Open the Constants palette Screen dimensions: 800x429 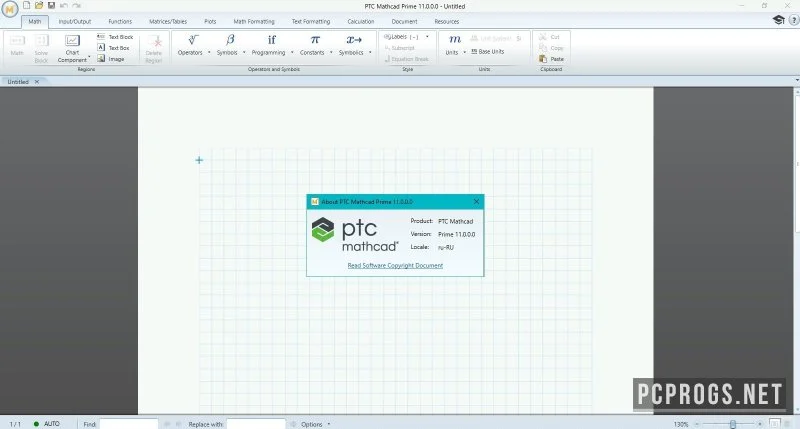point(312,45)
